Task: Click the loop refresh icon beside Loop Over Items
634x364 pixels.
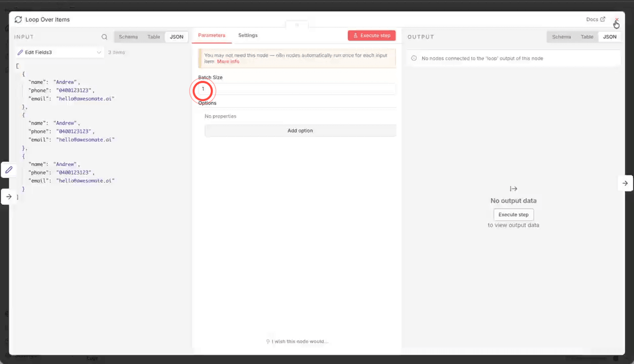Action: (x=18, y=19)
